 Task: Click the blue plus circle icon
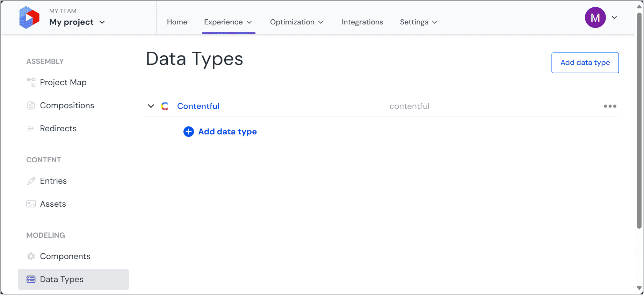coord(189,132)
